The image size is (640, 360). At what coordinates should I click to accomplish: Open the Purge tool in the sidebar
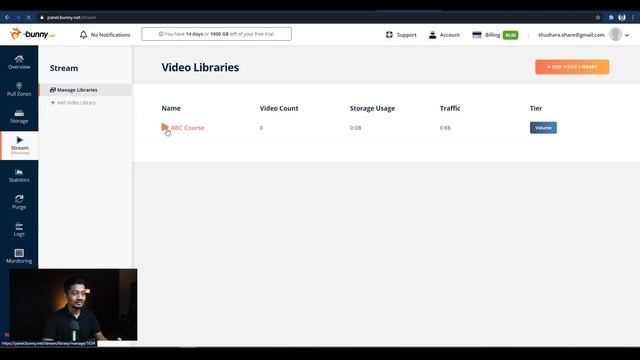tap(19, 202)
